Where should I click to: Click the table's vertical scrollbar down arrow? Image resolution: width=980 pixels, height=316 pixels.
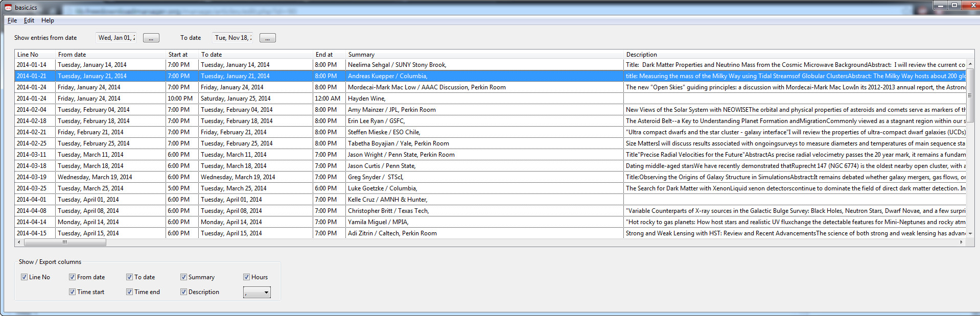[x=970, y=233]
